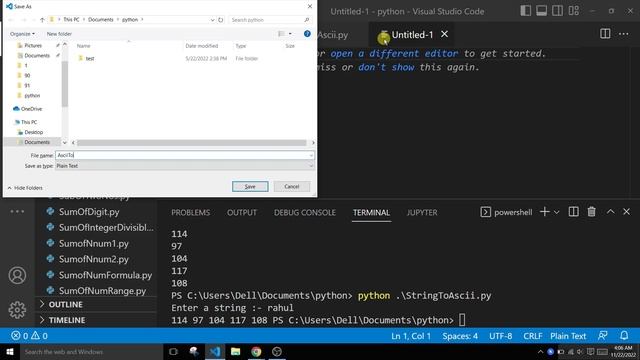Open Customize Layout icon

click(x=574, y=11)
